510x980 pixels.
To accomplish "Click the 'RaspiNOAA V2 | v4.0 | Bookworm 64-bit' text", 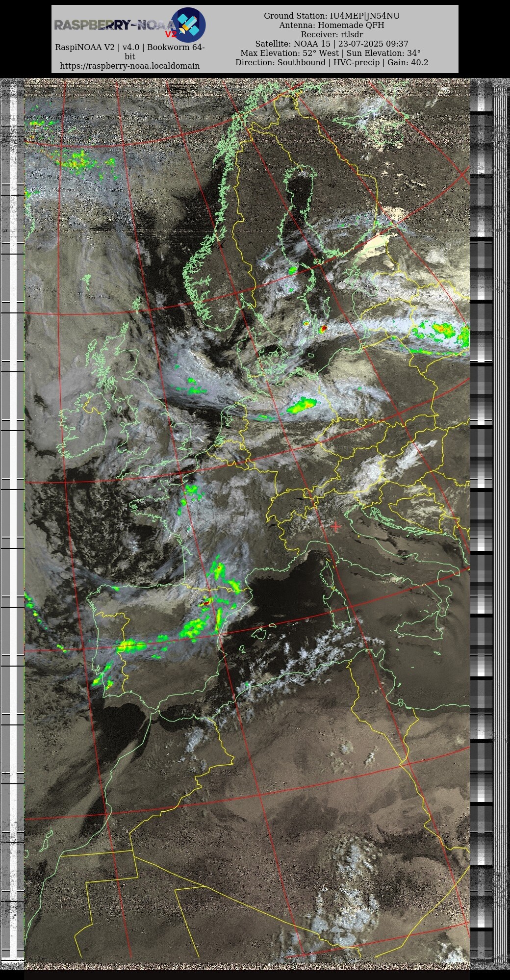I will click(130, 52).
